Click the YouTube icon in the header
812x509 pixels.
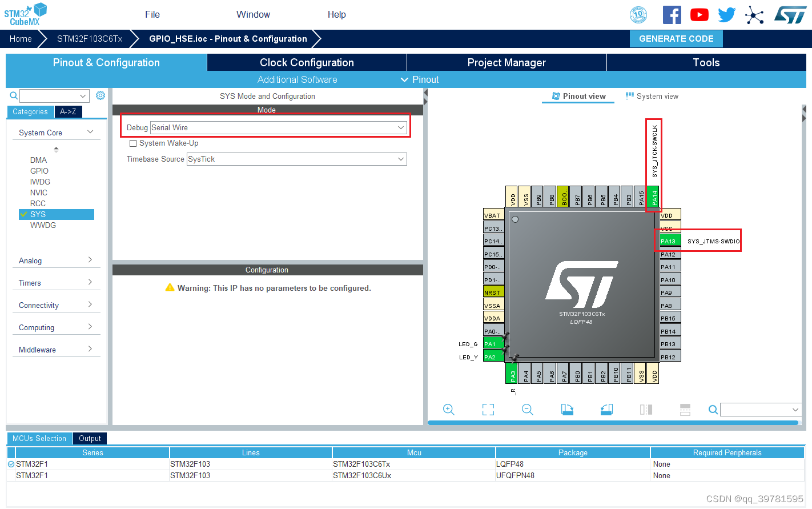tap(699, 14)
